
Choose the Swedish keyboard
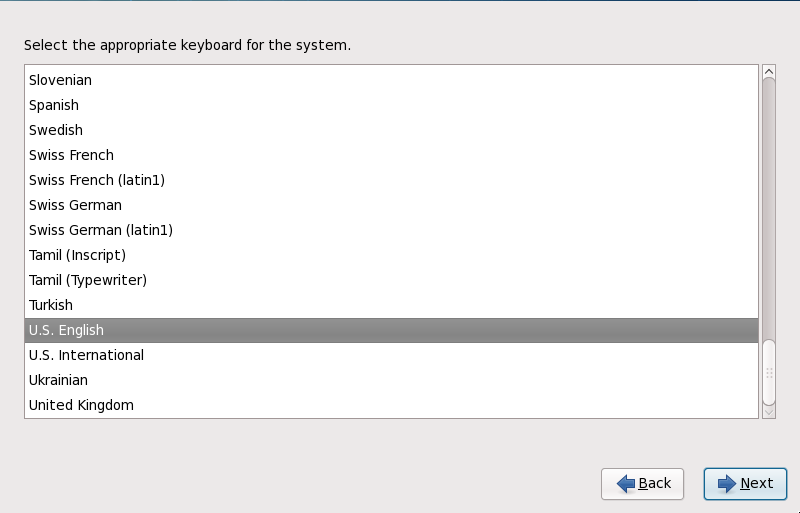click(x=56, y=130)
